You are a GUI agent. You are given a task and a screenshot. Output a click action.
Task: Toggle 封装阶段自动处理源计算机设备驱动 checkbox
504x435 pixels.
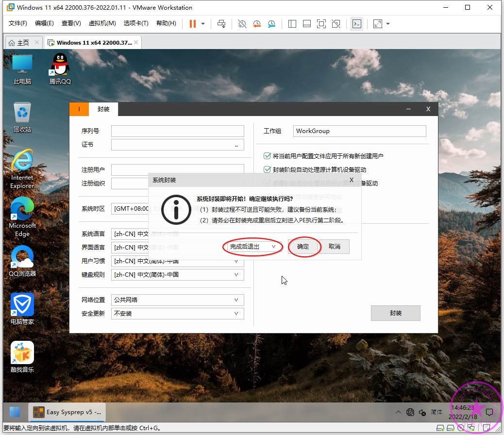pos(267,169)
